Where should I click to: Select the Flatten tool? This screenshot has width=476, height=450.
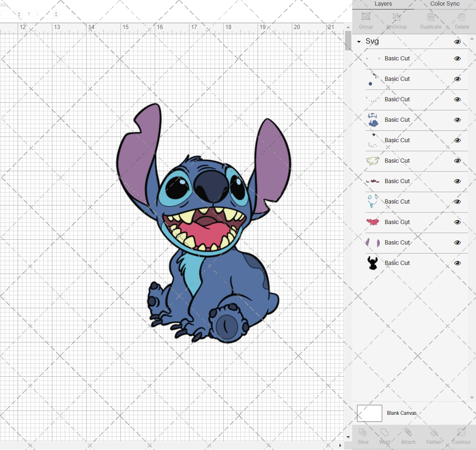(x=434, y=432)
